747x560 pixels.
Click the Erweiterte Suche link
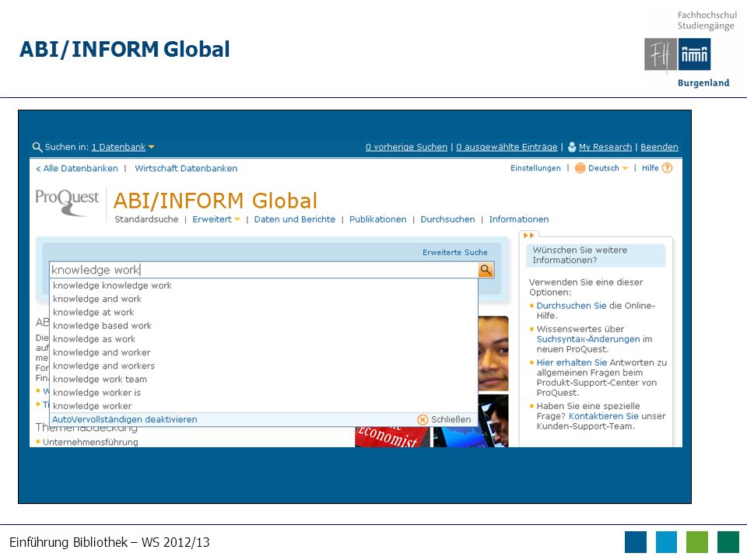point(455,252)
